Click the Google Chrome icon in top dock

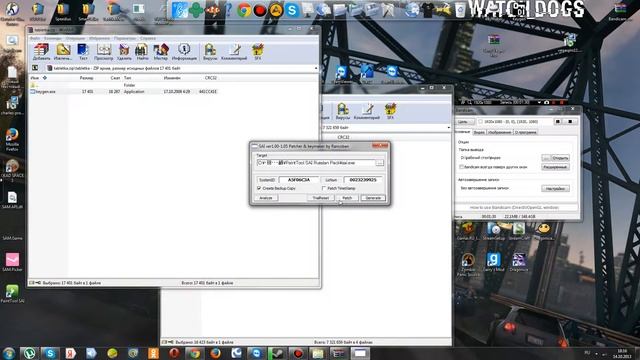coord(244,10)
